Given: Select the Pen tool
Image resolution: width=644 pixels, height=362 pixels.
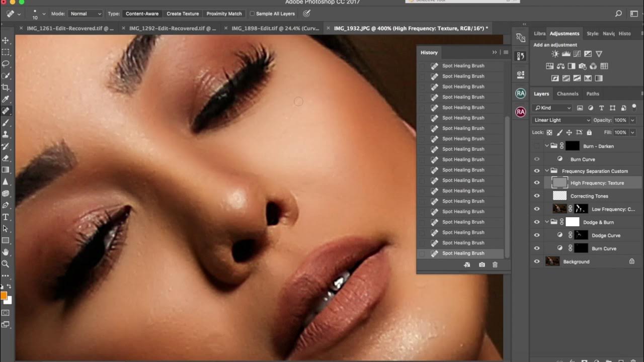Looking at the screenshot, I should pyautogui.click(x=6, y=205).
